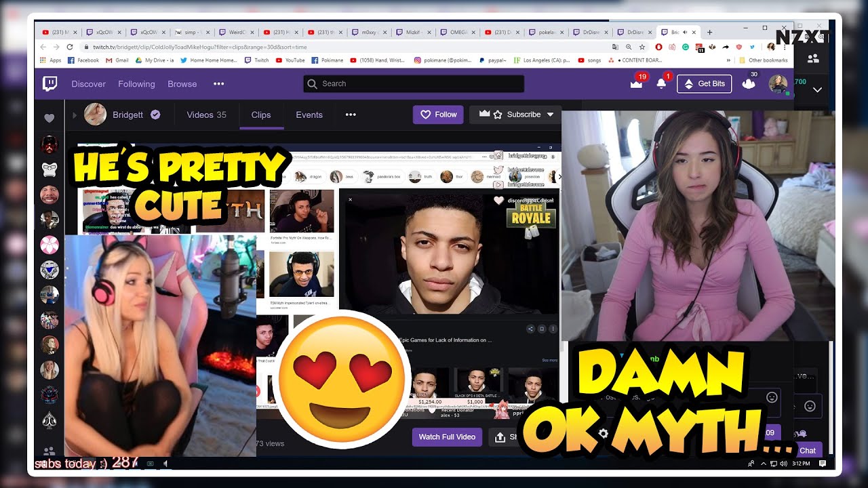Go to Browse in Twitch navigation
Image resolution: width=868 pixels, height=488 pixels.
(x=182, y=84)
